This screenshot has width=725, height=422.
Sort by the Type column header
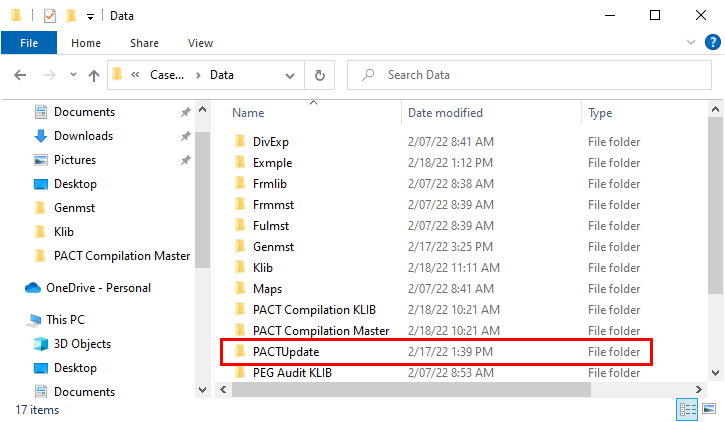(x=600, y=113)
